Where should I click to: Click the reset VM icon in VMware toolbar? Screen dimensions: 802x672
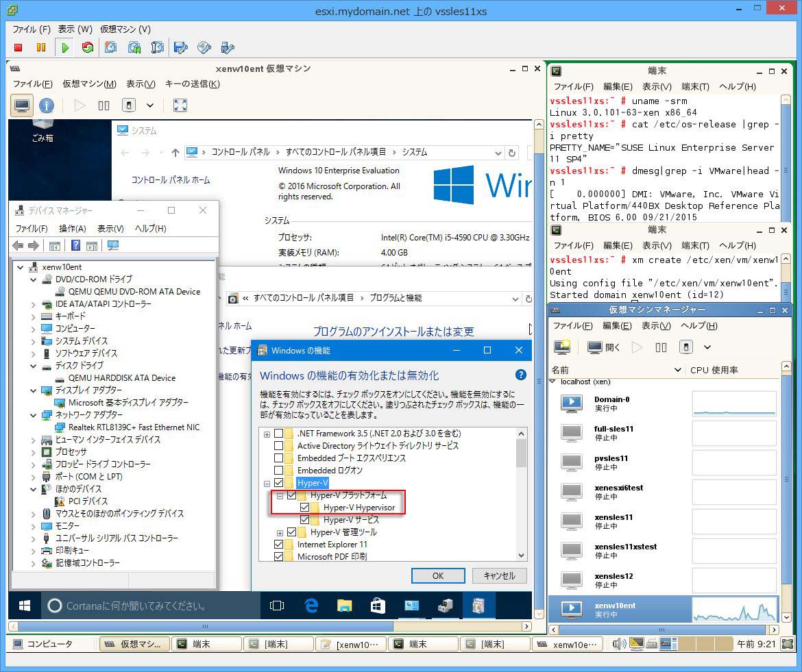coord(88,47)
